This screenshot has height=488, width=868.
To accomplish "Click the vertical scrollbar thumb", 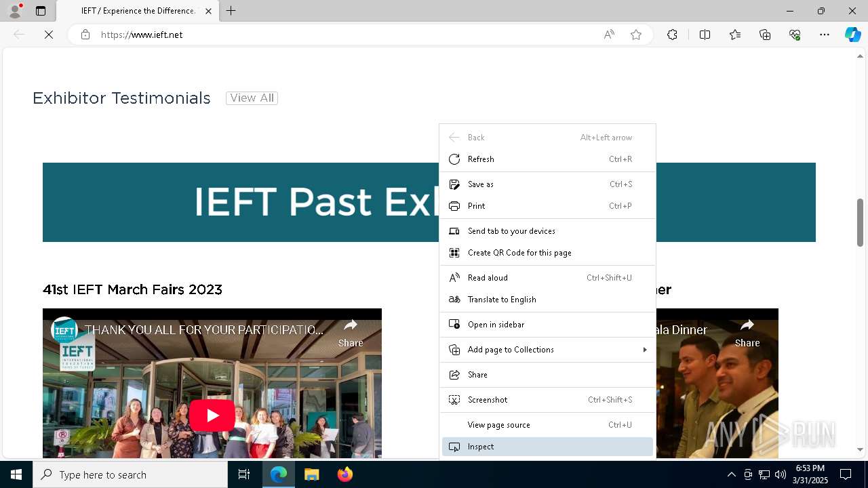I will (x=861, y=223).
